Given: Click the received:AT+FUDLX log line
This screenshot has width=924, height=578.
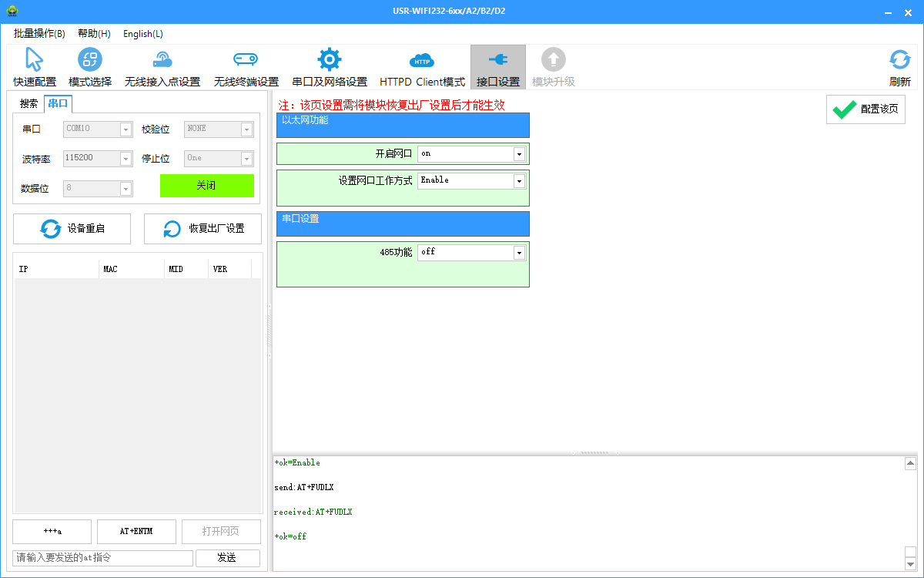Looking at the screenshot, I should coord(313,512).
